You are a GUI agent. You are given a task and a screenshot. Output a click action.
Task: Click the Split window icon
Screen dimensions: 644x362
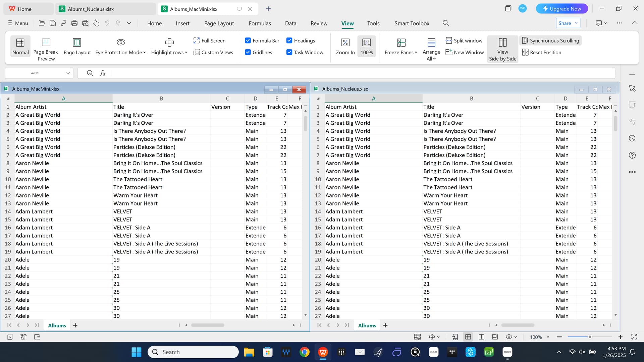tap(449, 41)
